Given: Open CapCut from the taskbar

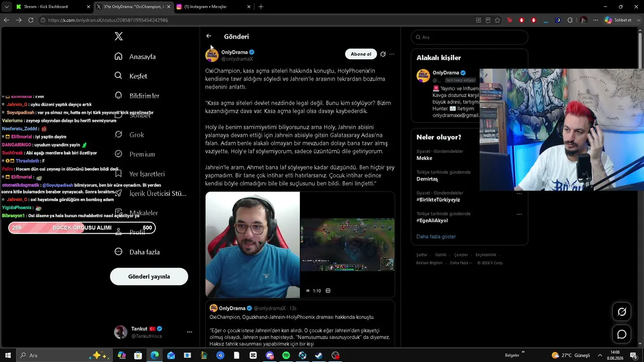Looking at the screenshot, I should pos(253,355).
